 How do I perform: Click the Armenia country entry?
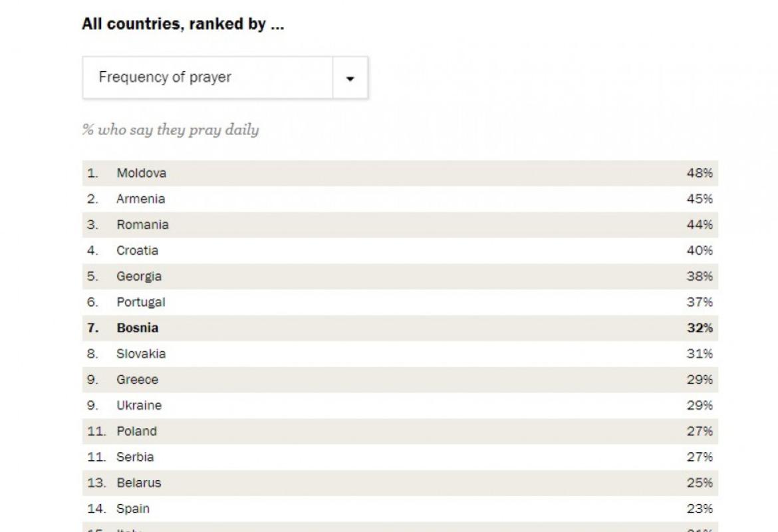(x=141, y=199)
